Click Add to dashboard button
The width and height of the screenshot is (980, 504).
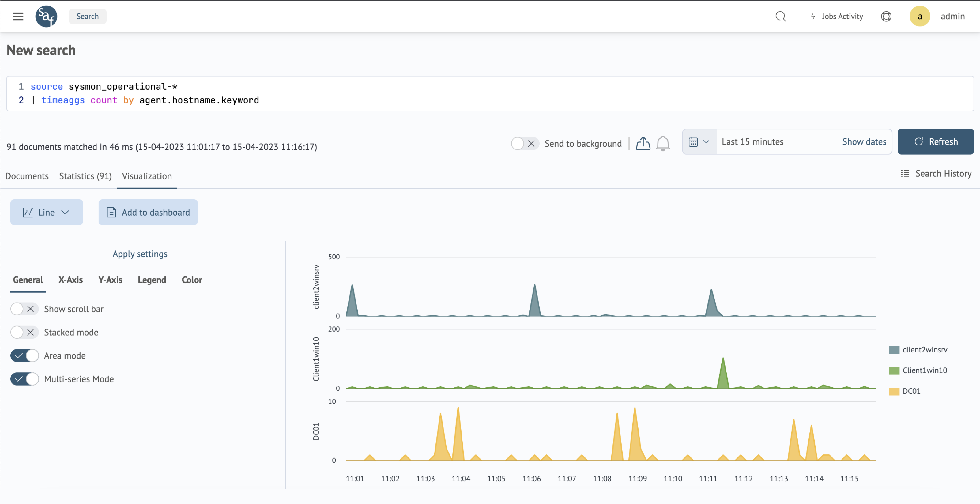pos(148,212)
